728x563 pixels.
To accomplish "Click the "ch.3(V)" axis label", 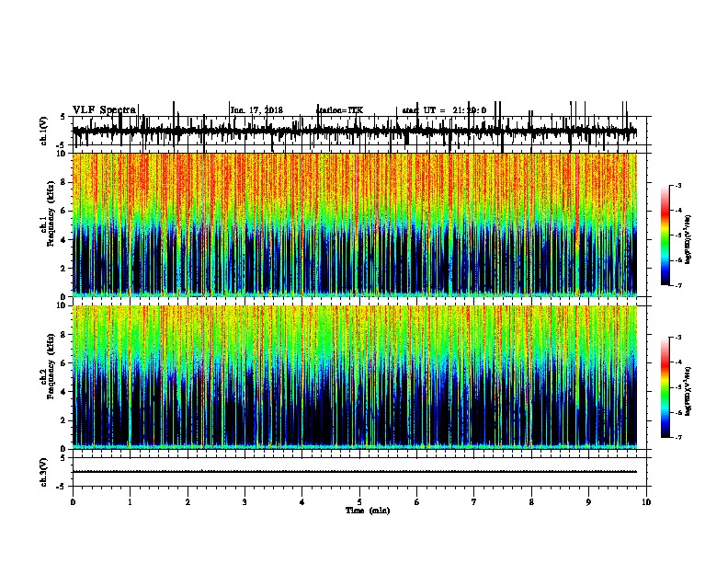I will pyautogui.click(x=44, y=472).
